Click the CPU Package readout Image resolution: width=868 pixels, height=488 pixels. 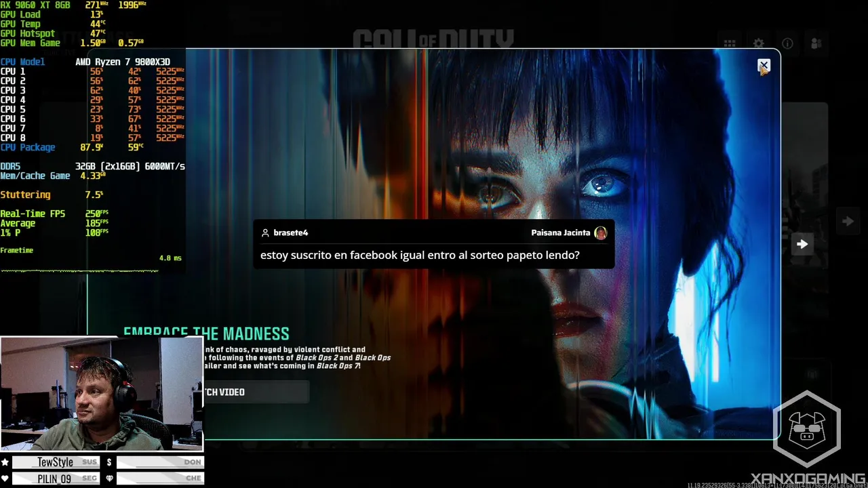pos(71,147)
